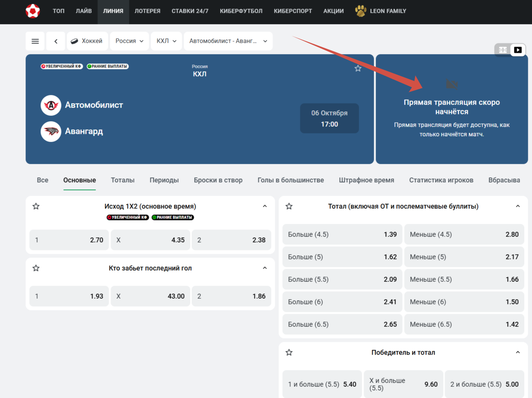Favorite the Тотал market with its star

(289, 206)
